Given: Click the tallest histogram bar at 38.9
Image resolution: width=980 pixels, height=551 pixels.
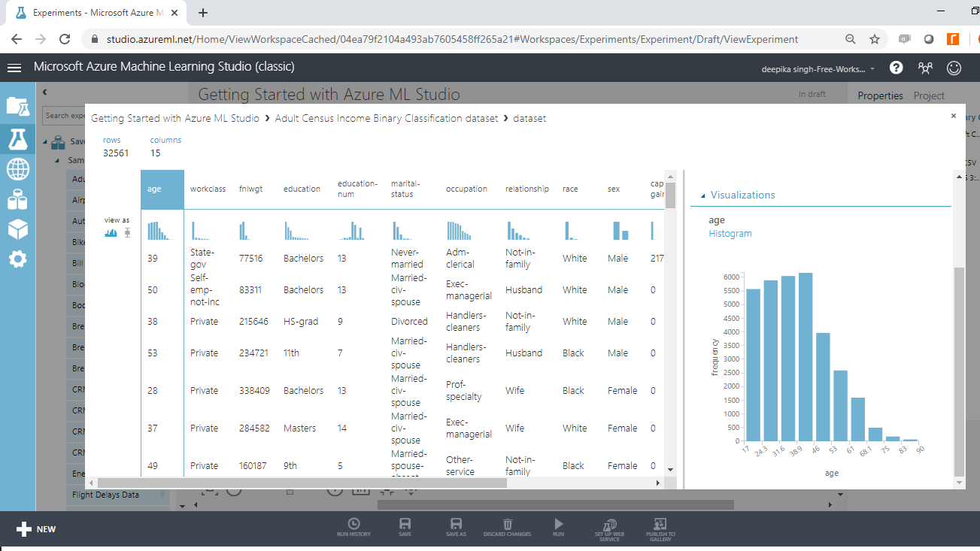Looking at the screenshot, I should coord(806,357).
